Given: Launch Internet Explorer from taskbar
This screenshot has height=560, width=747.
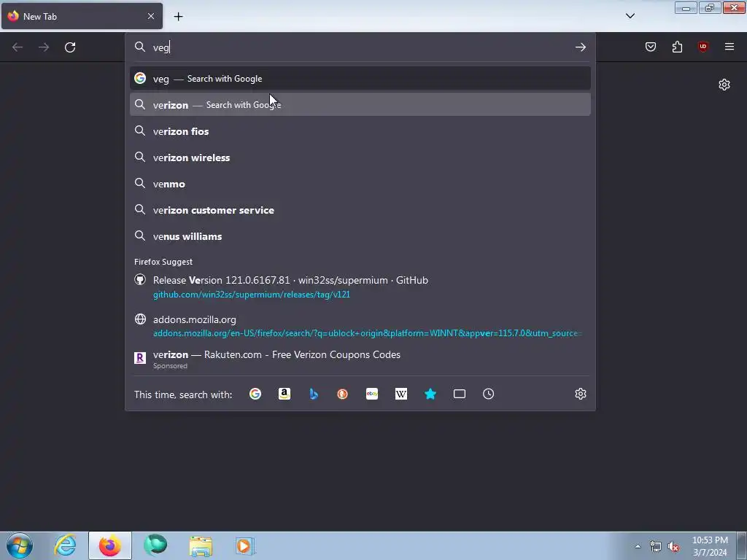Looking at the screenshot, I should (x=65, y=545).
